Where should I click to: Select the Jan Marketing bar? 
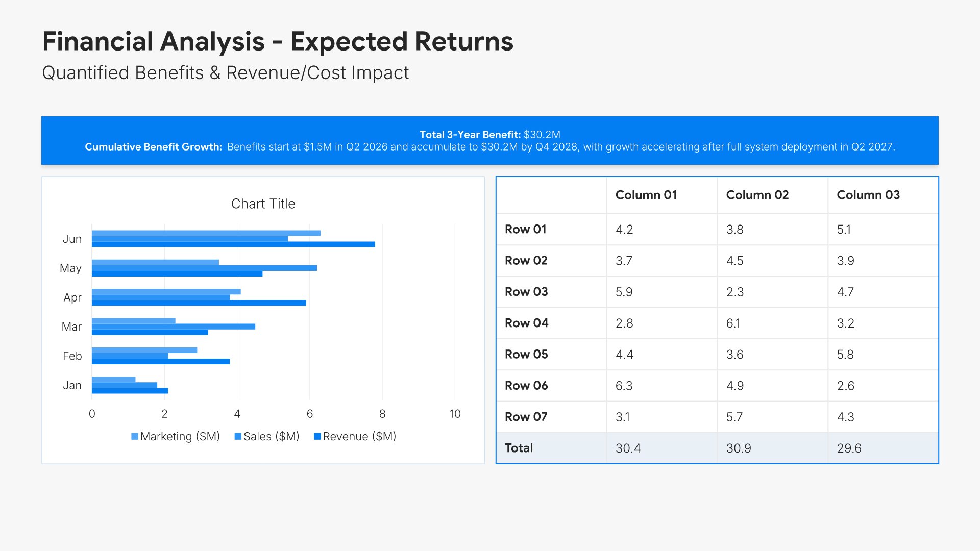(113, 380)
